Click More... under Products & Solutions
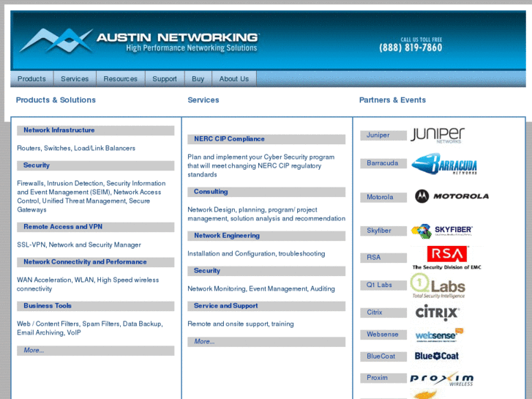 tap(96, 351)
